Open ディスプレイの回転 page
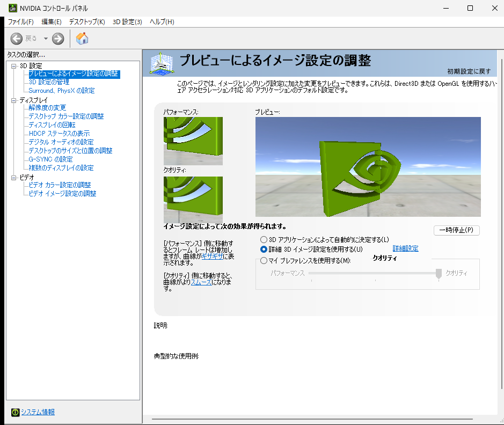 tap(52, 125)
